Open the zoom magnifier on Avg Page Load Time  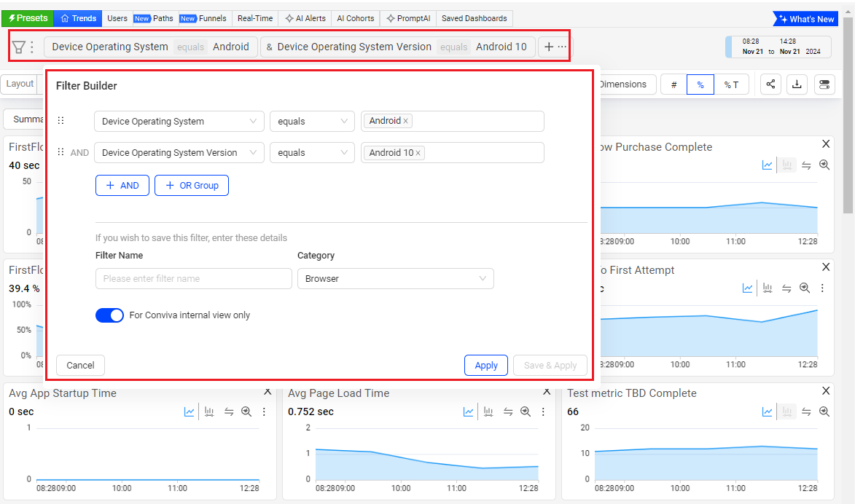pos(526,412)
